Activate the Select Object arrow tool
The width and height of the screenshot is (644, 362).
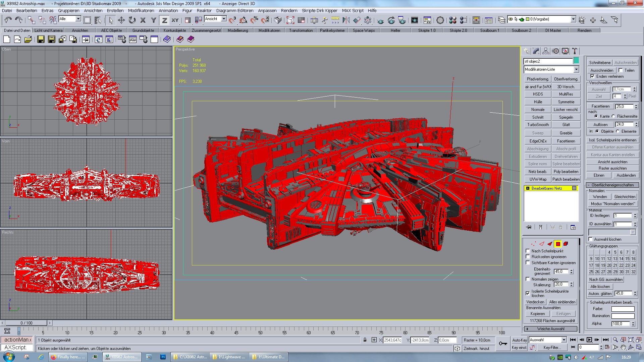[111, 20]
